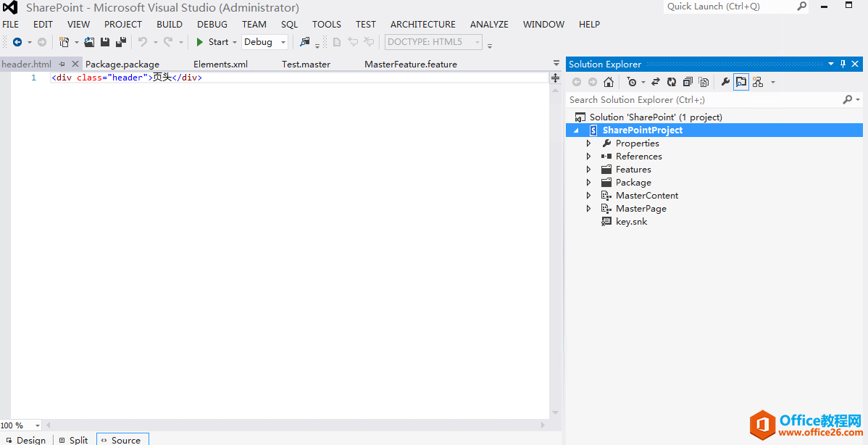
Task: Open the TEAM menu
Action: pyautogui.click(x=254, y=24)
